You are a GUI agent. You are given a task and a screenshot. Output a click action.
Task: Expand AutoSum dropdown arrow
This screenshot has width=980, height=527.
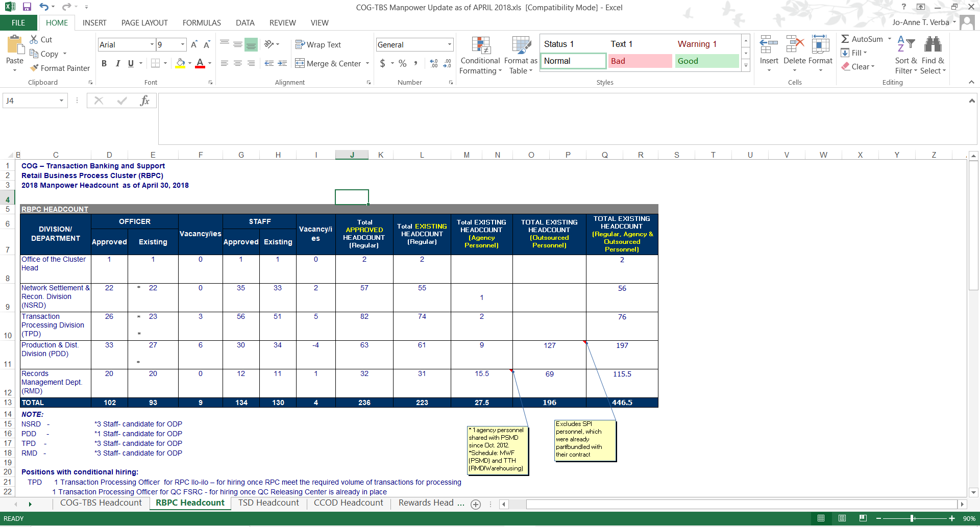[x=890, y=39]
